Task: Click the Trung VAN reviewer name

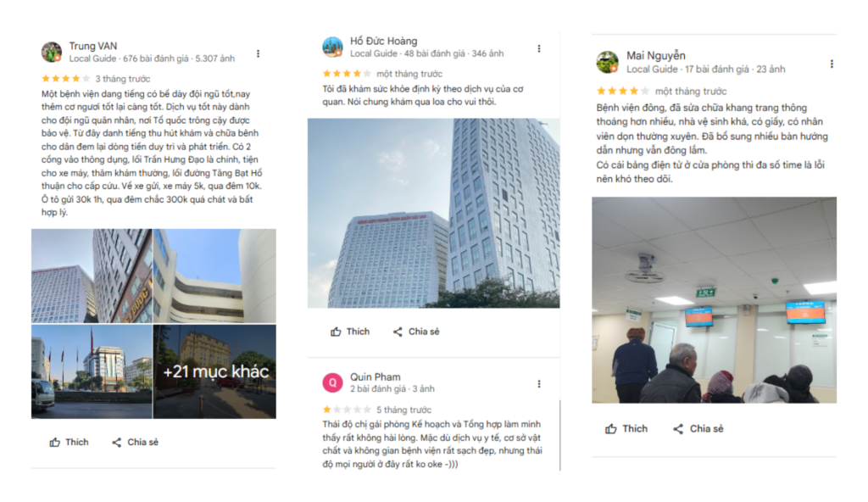Action: 93,46
